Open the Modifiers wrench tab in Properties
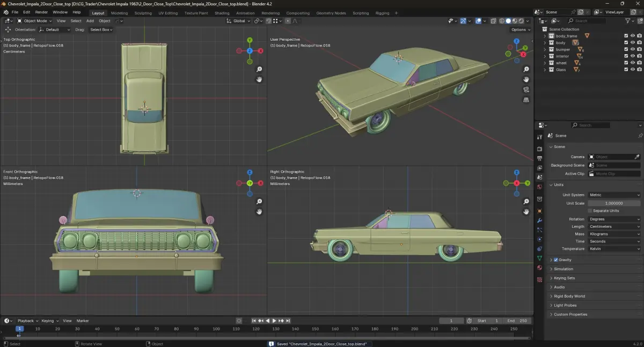The image size is (644, 347). point(539,220)
